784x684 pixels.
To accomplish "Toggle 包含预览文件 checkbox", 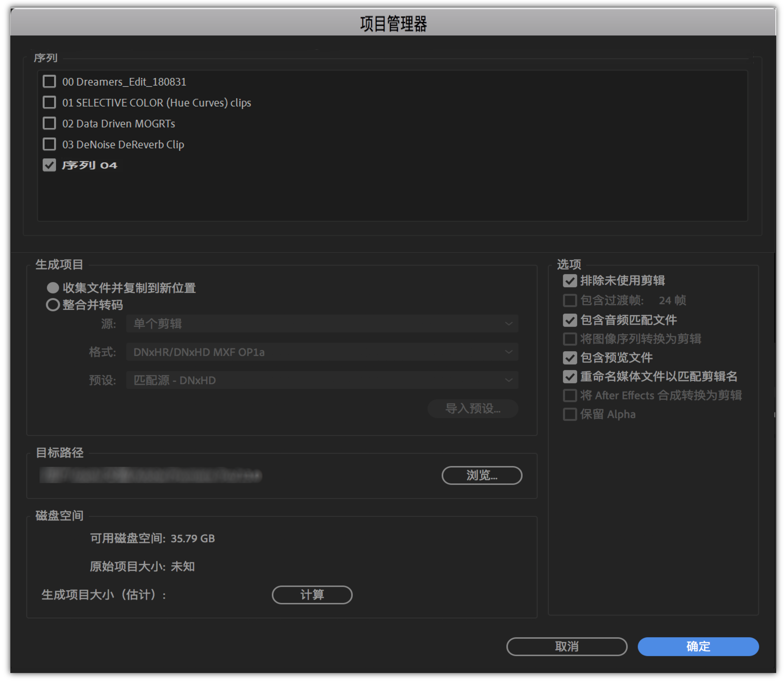I will point(570,358).
